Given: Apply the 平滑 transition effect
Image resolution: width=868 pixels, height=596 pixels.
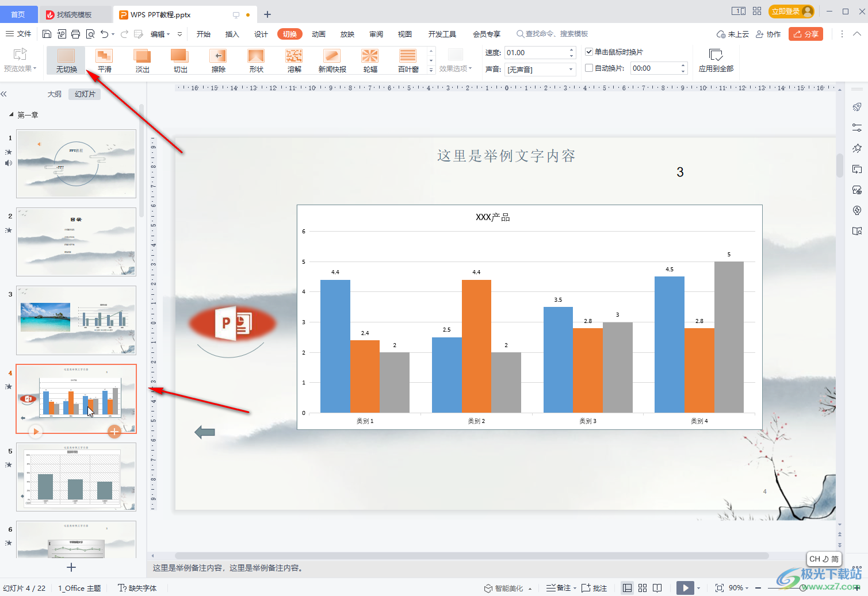Looking at the screenshot, I should click(x=104, y=60).
